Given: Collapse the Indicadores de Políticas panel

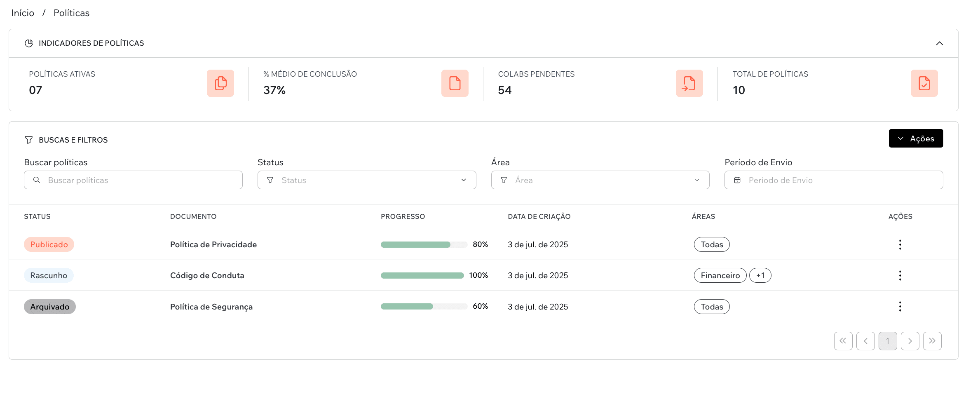Looking at the screenshot, I should point(940,43).
